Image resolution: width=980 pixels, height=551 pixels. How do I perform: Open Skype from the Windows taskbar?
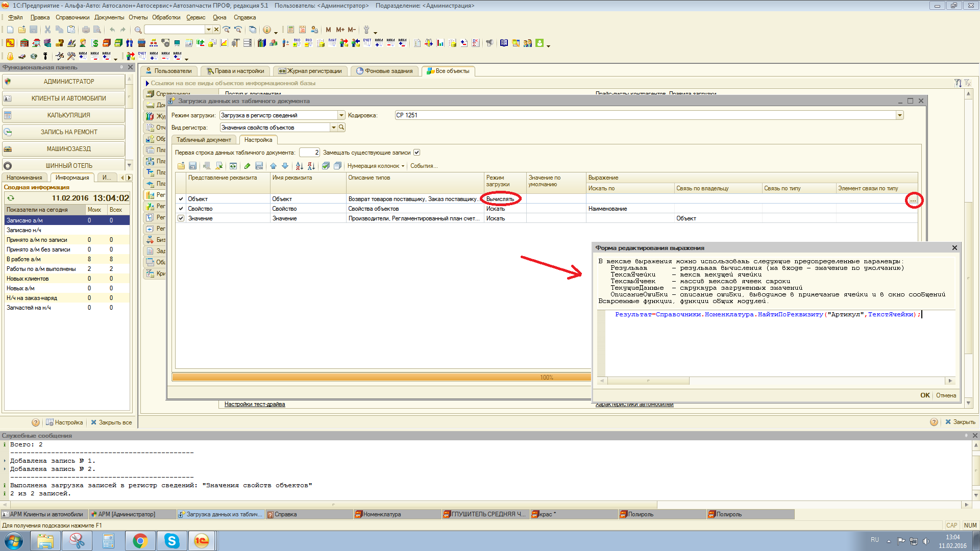pos(171,541)
